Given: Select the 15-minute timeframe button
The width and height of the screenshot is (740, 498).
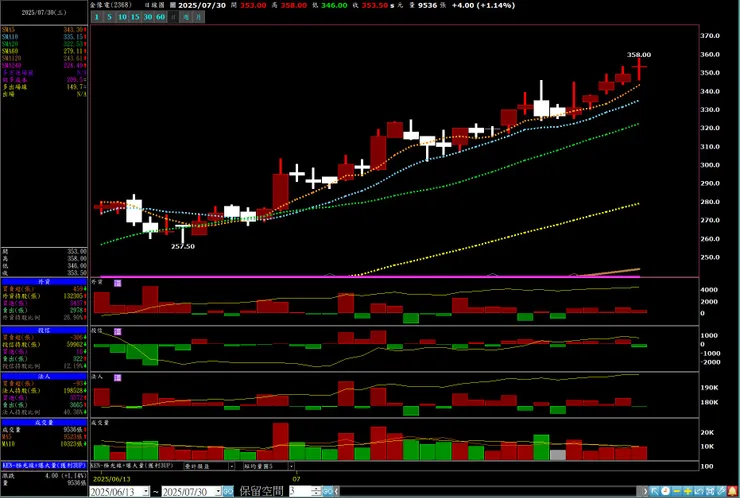Looking at the screenshot, I should 135,17.
